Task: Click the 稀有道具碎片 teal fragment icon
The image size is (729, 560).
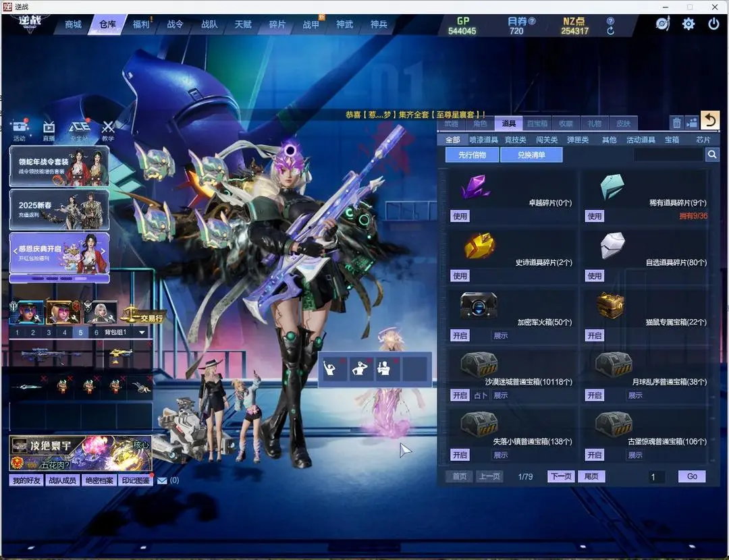Action: point(612,186)
